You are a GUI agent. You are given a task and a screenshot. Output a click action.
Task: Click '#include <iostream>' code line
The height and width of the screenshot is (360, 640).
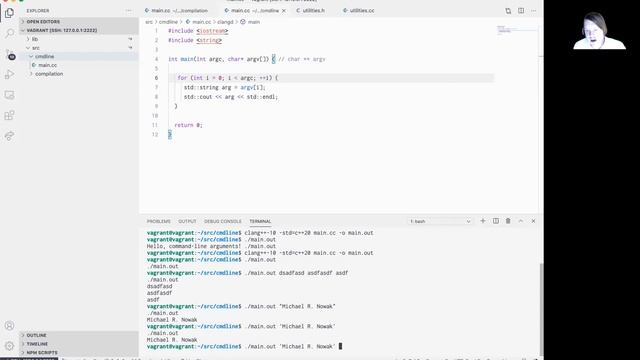pos(198,31)
